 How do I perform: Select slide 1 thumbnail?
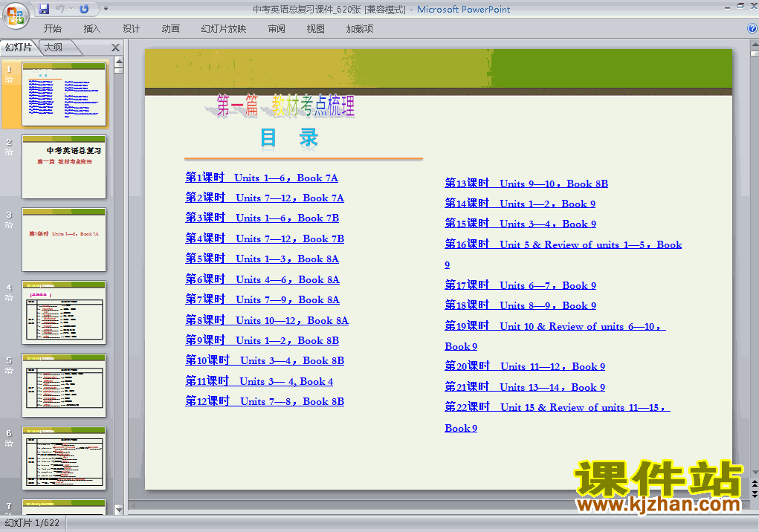click(64, 94)
